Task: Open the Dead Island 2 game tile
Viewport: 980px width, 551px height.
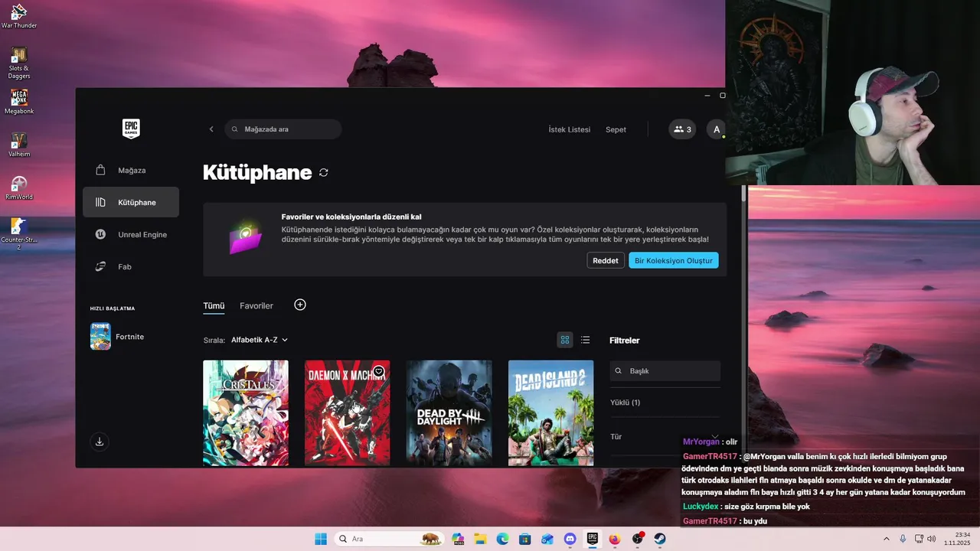Action: point(551,412)
